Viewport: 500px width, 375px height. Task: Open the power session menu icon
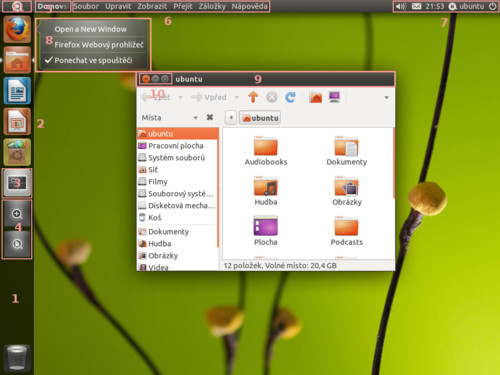[x=492, y=6]
